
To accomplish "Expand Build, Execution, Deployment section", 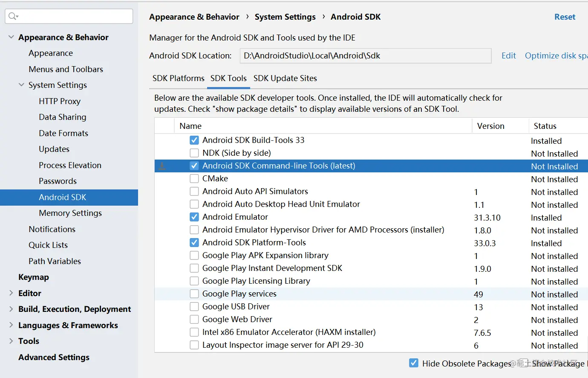I will 11,309.
